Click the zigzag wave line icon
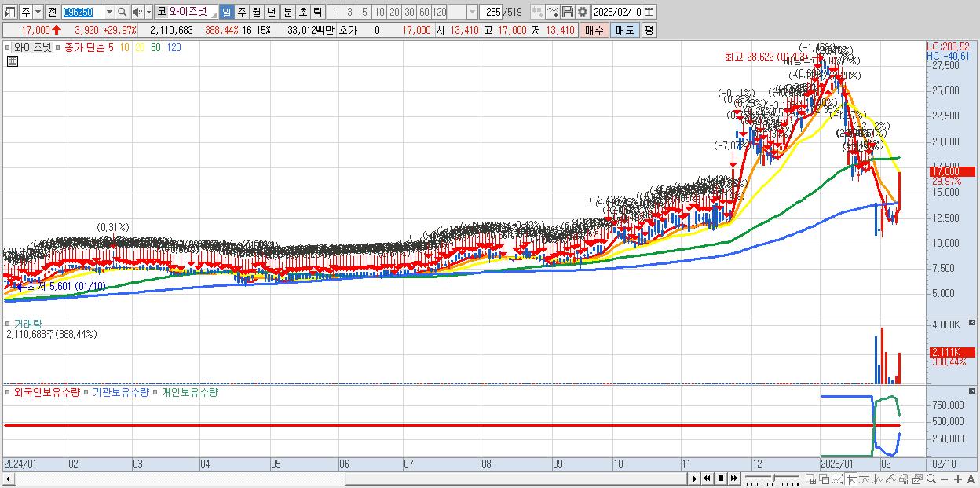This screenshot has width=980, height=488. click(x=877, y=479)
